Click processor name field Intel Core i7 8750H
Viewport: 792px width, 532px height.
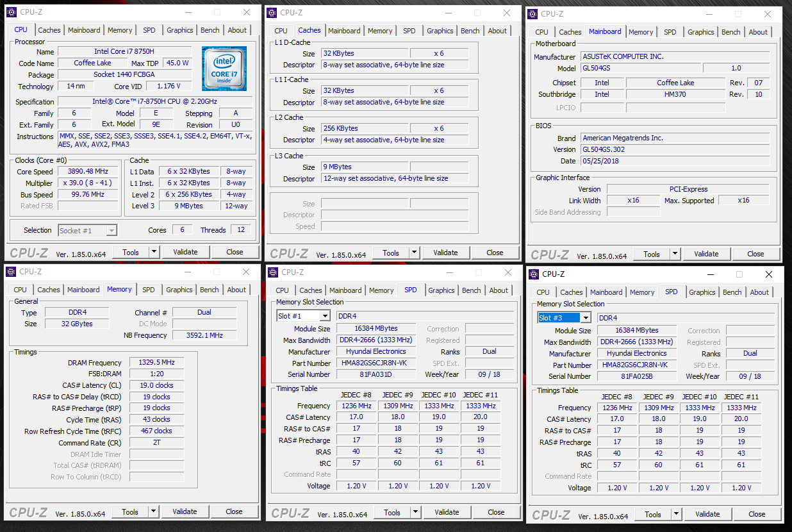125,51
